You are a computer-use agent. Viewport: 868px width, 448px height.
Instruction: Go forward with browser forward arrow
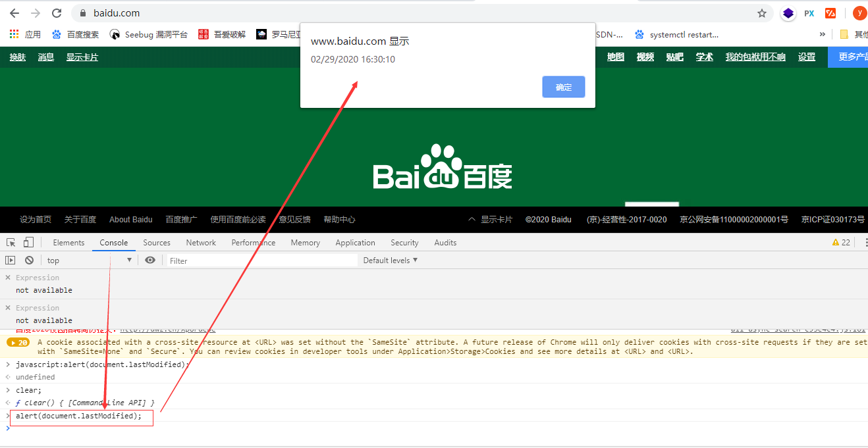tap(36, 13)
